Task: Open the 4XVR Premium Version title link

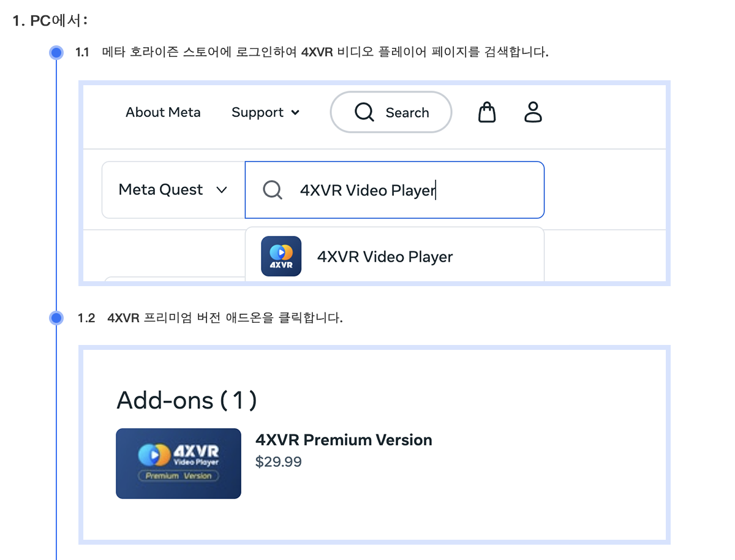Action: (344, 440)
